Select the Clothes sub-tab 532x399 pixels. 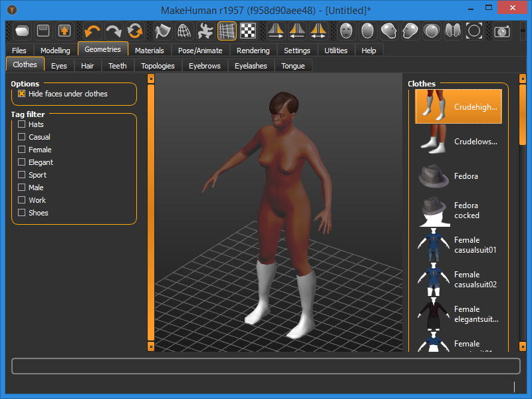[x=25, y=65]
